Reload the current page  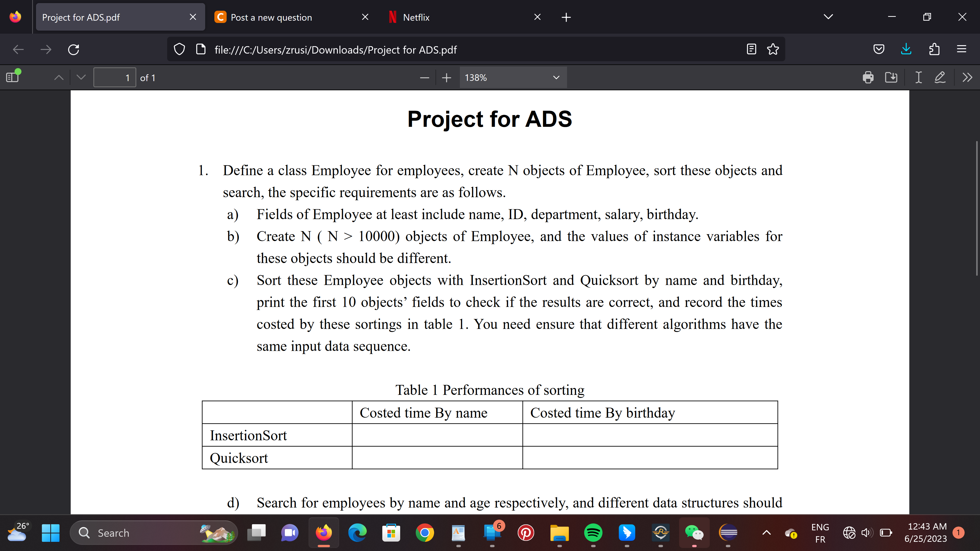coord(73,49)
